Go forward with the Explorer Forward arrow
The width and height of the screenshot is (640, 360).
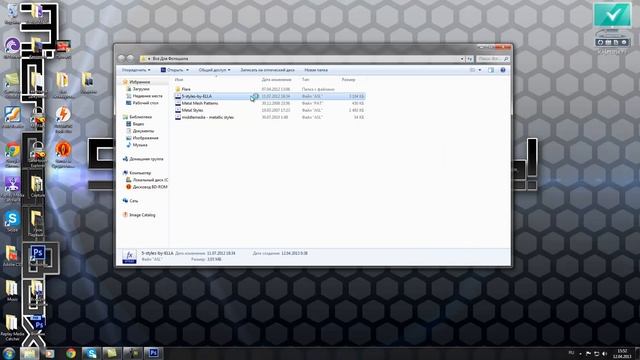pyautogui.click(x=130, y=59)
